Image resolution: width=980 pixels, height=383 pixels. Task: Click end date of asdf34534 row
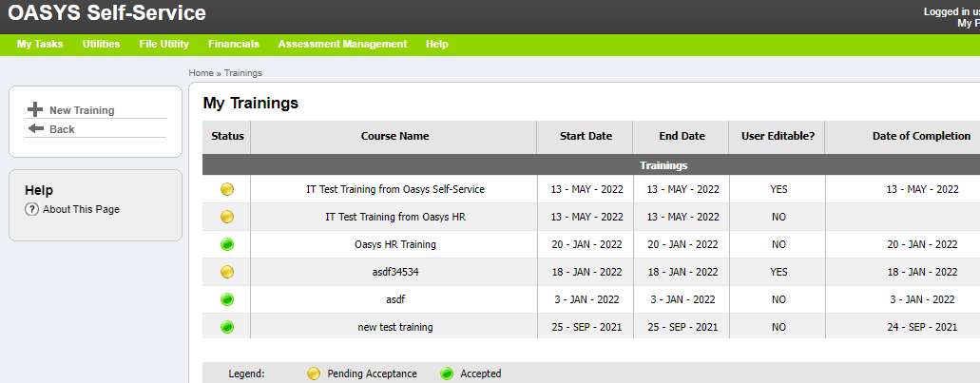[682, 272]
